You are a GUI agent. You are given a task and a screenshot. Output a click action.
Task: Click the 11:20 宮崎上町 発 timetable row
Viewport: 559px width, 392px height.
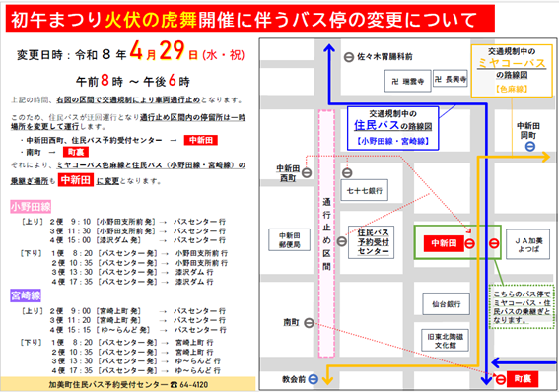coord(138,320)
